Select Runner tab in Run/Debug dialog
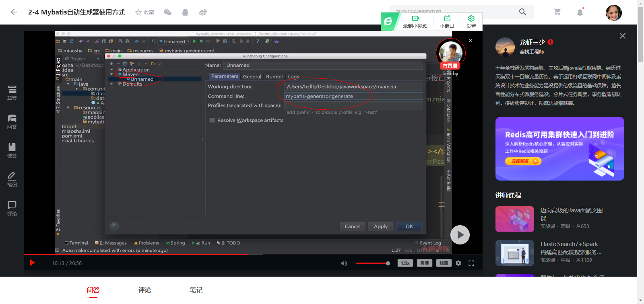 (275, 76)
